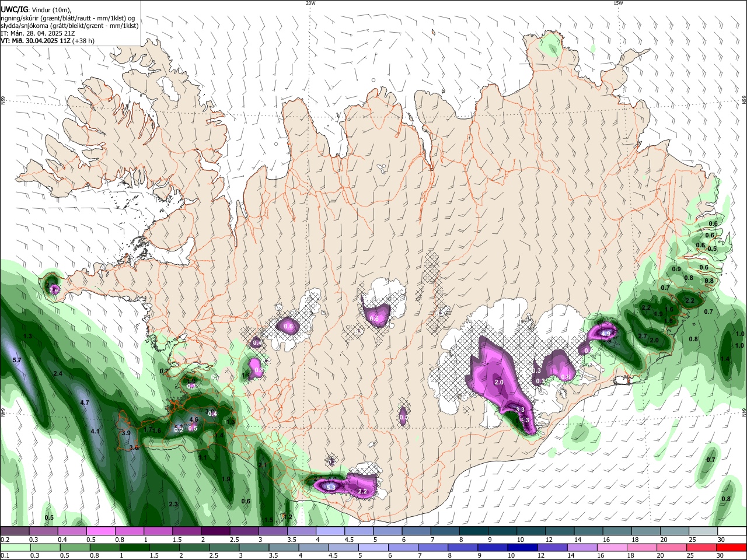Image resolution: width=747 pixels, height=560 pixels.
Task: Click the 0.2 label in the snow legend
Action: point(5,540)
